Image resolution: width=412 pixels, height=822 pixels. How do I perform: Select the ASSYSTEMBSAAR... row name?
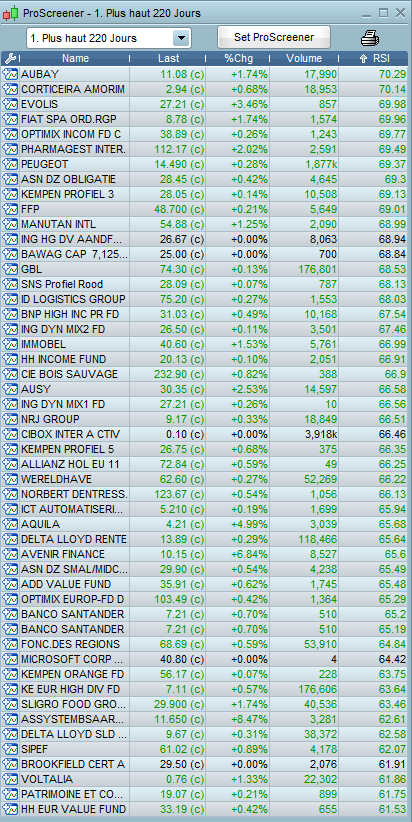click(73, 719)
